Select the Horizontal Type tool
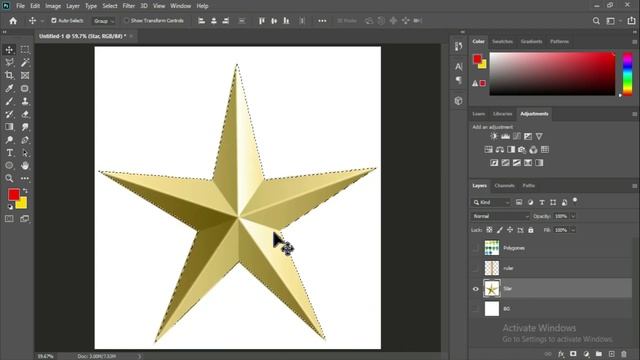Screen dimensions: 640x360 (9, 153)
